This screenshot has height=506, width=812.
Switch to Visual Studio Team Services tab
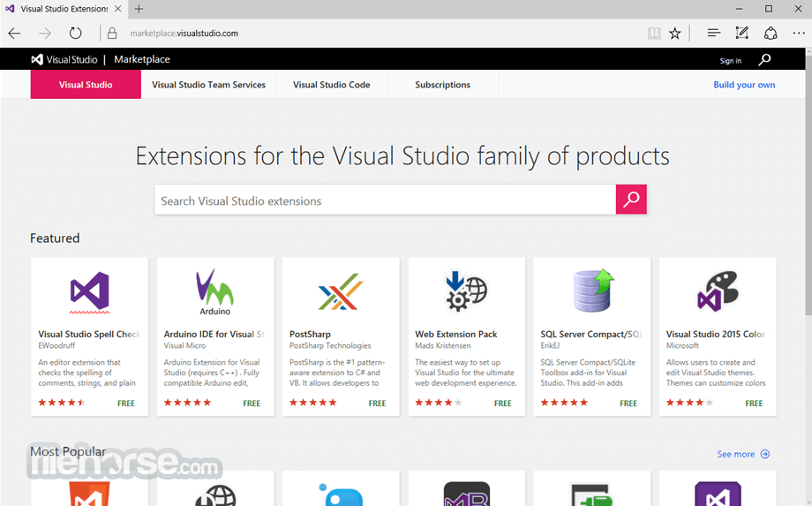[208, 85]
